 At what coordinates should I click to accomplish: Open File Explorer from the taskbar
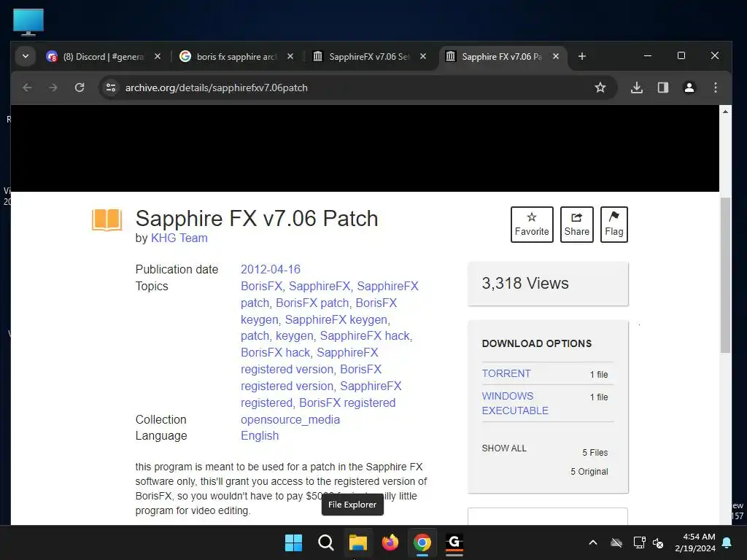point(357,542)
